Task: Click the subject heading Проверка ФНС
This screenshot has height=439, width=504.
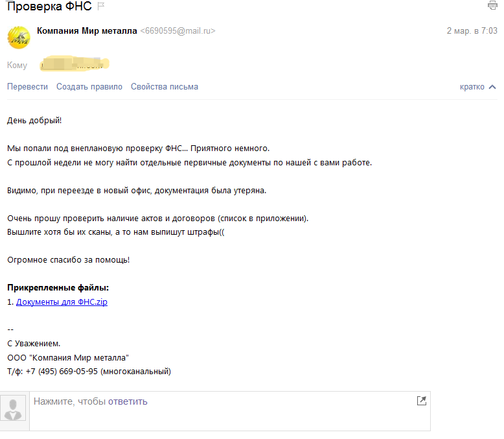Action: pyautogui.click(x=49, y=6)
